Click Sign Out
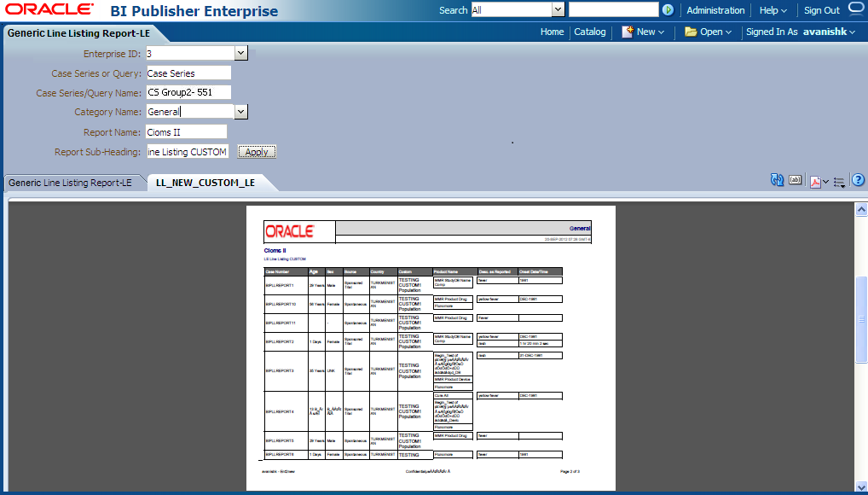This screenshot has width=868, height=495. (x=821, y=10)
